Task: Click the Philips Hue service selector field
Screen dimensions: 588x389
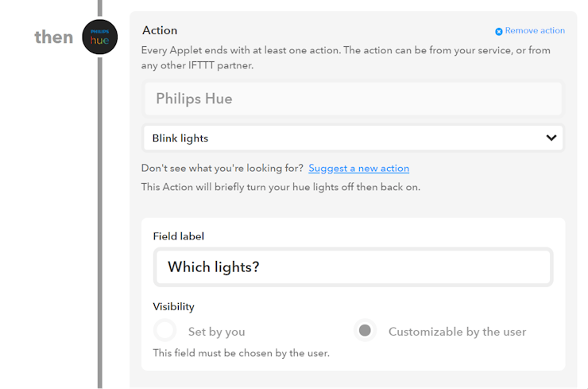Action: (354, 99)
